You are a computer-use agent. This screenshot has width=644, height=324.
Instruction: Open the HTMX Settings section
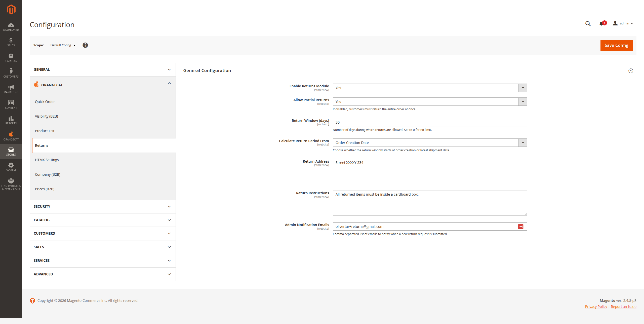[x=47, y=160]
